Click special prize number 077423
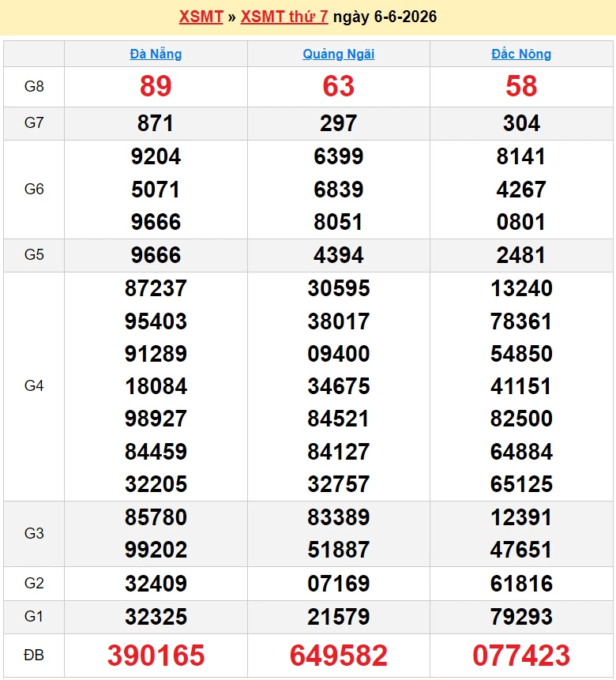Screen dimensions: 616x680 (521, 656)
